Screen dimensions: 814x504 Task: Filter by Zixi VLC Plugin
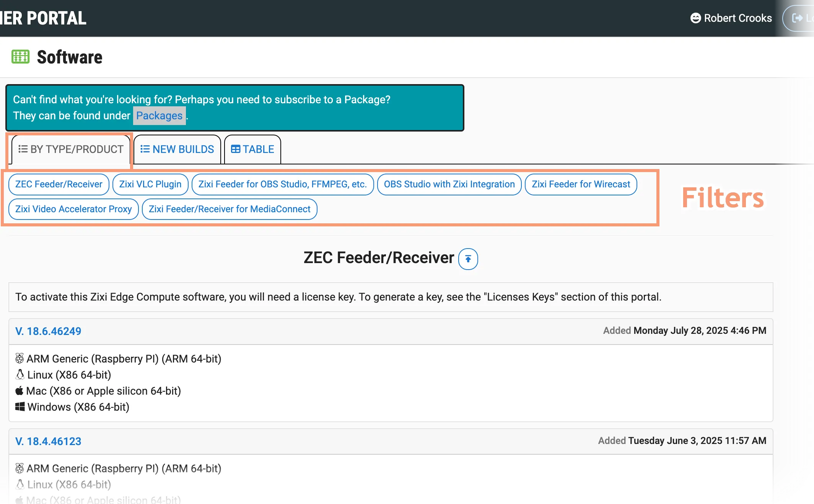click(150, 184)
